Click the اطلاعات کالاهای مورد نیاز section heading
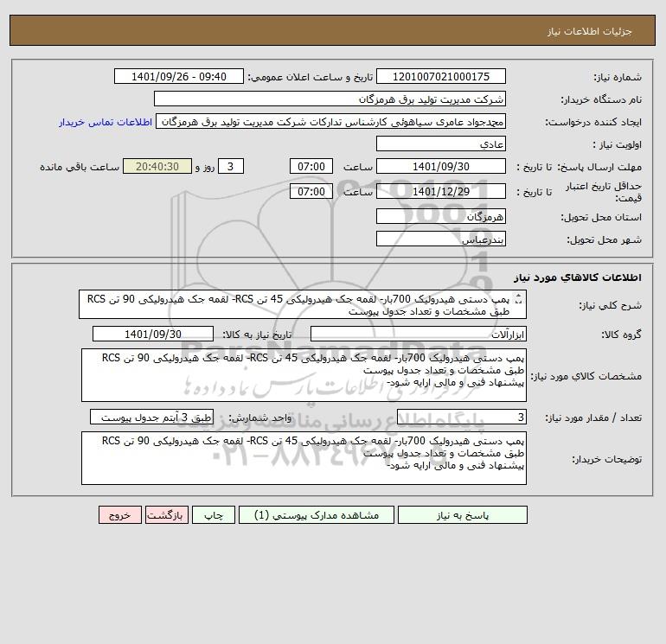The height and width of the screenshot is (644, 666). click(x=578, y=277)
